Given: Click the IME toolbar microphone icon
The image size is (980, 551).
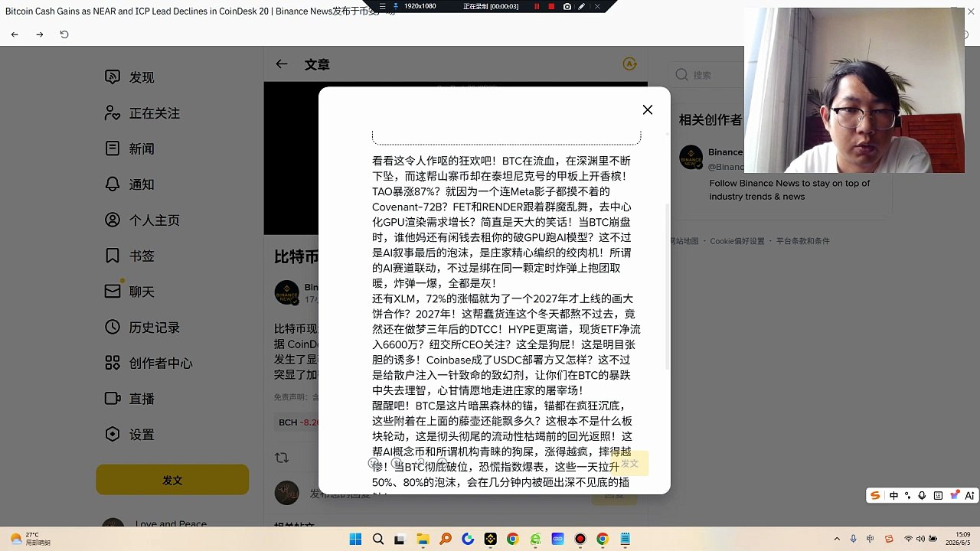Looking at the screenshot, I should pos(922,496).
